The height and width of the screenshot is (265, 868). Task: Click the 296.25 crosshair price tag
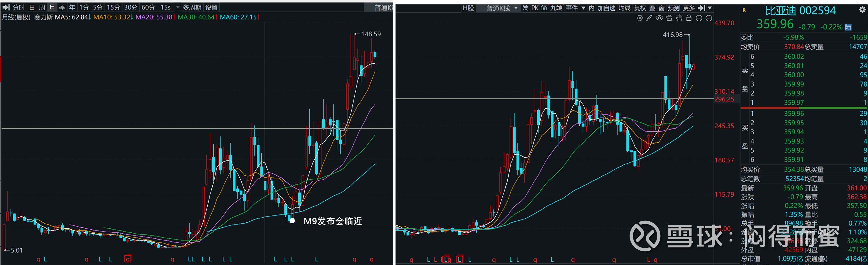[x=724, y=99]
